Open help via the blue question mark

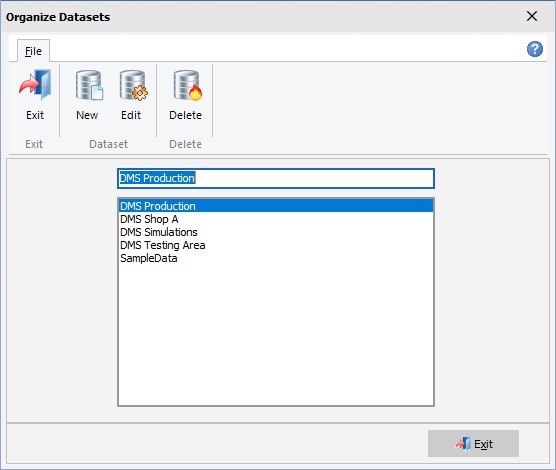[x=534, y=49]
